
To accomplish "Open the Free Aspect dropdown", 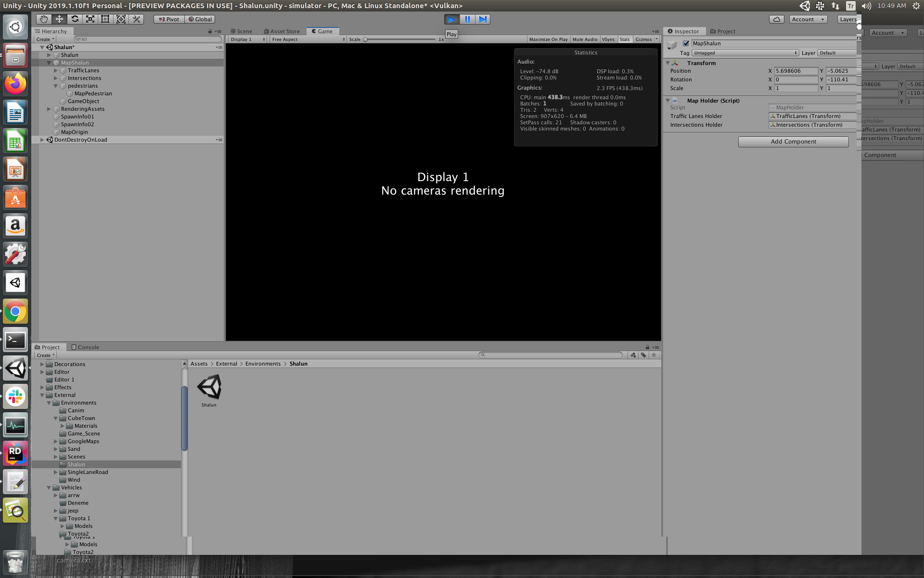I will click(x=307, y=39).
